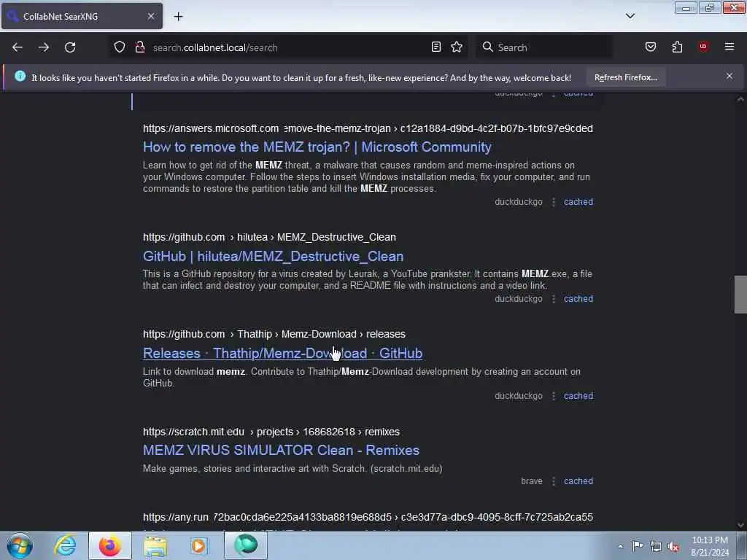Click the page vertical scrollbar thumb
The width and height of the screenshot is (747, 560).
[x=740, y=295]
